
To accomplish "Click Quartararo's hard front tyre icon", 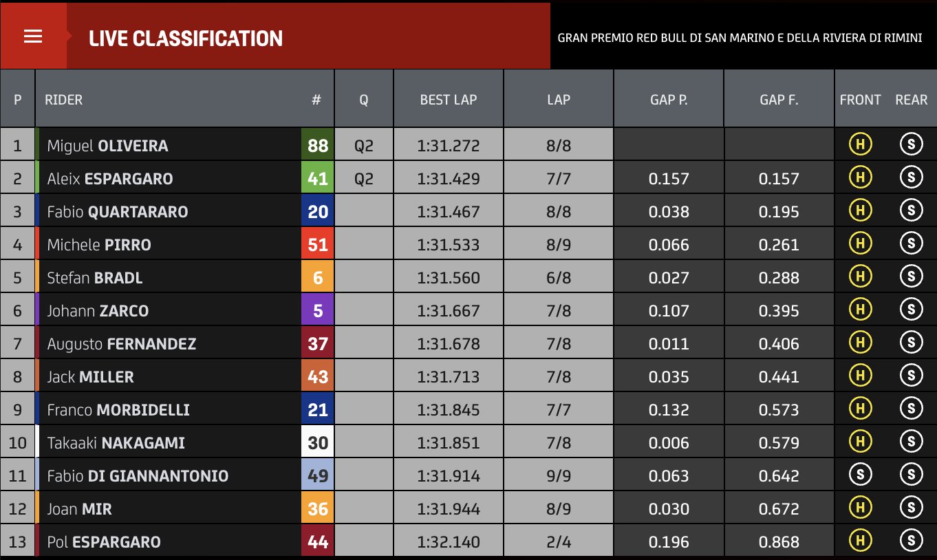I will click(859, 211).
